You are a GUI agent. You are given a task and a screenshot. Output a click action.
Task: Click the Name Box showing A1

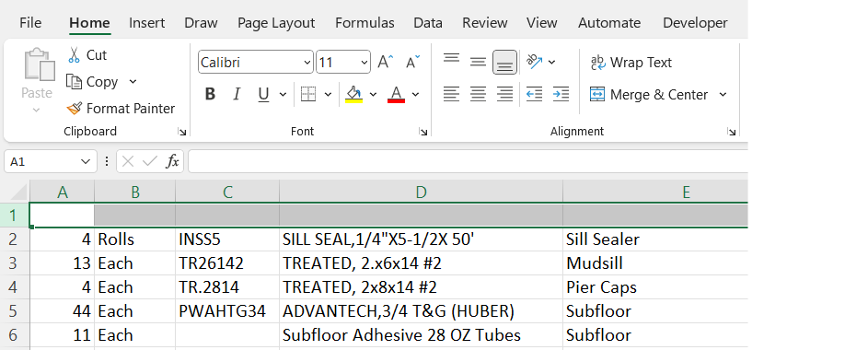(50, 162)
